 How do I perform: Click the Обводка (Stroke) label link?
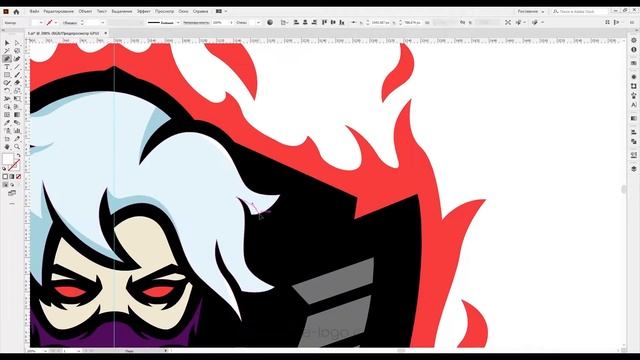71,23
